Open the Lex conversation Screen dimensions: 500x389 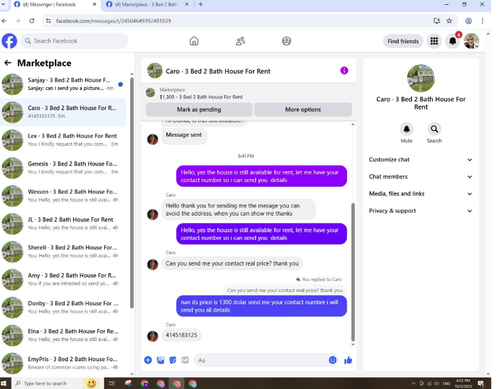click(63, 140)
